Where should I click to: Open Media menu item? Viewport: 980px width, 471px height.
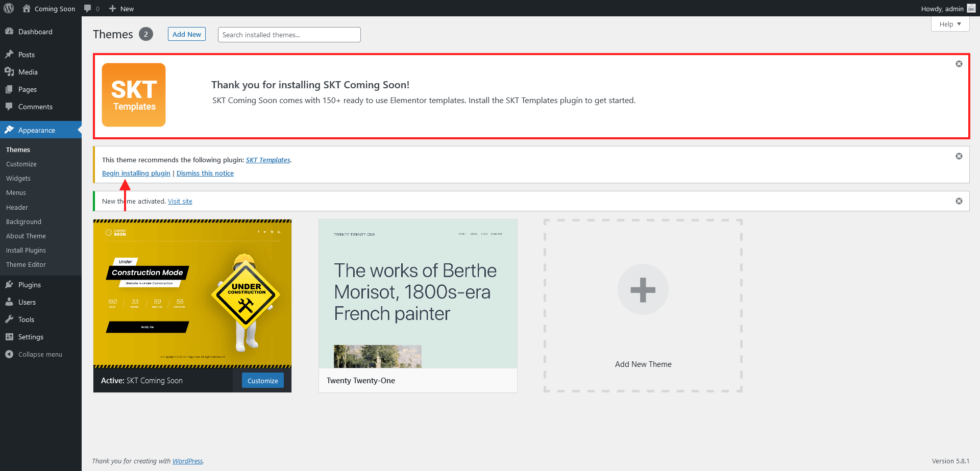click(41, 72)
